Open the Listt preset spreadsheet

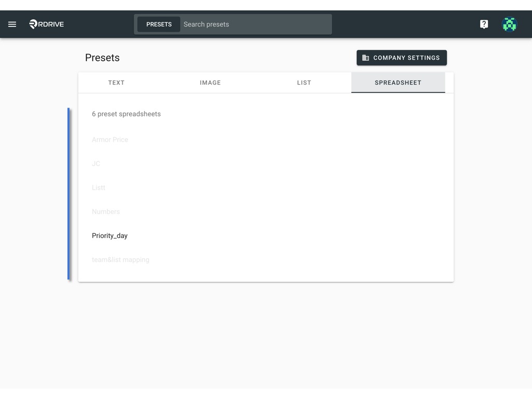click(x=98, y=188)
